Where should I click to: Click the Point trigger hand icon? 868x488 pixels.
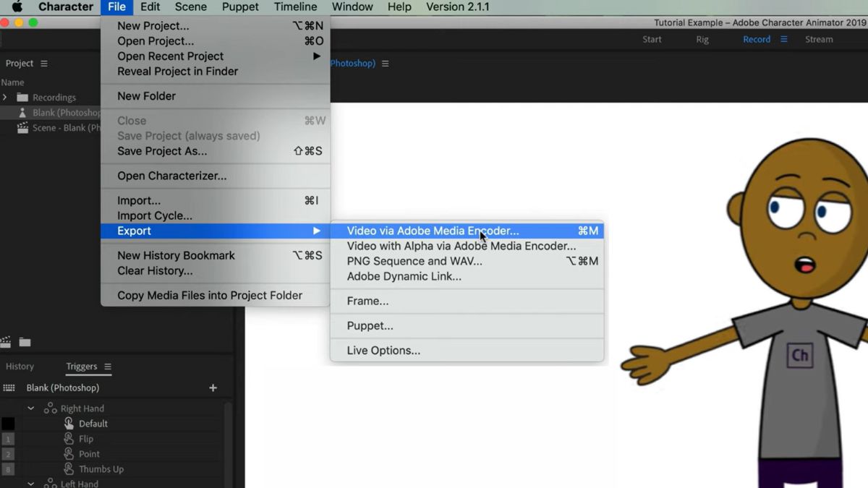[69, 454]
